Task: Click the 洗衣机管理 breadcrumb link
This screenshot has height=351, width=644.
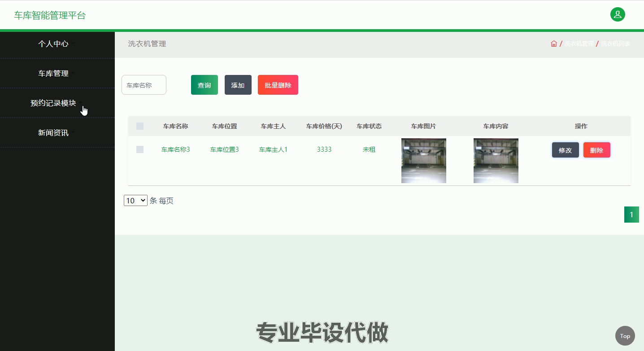Action: (579, 44)
